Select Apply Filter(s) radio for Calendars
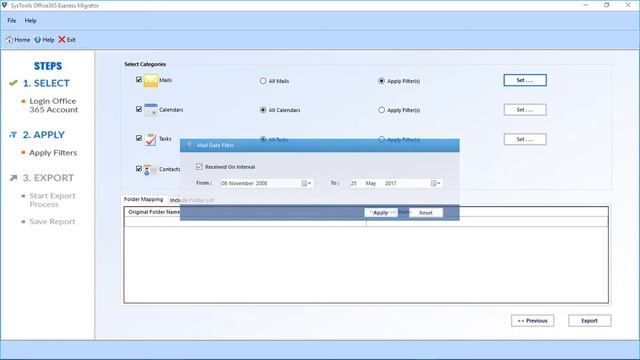 coord(381,110)
